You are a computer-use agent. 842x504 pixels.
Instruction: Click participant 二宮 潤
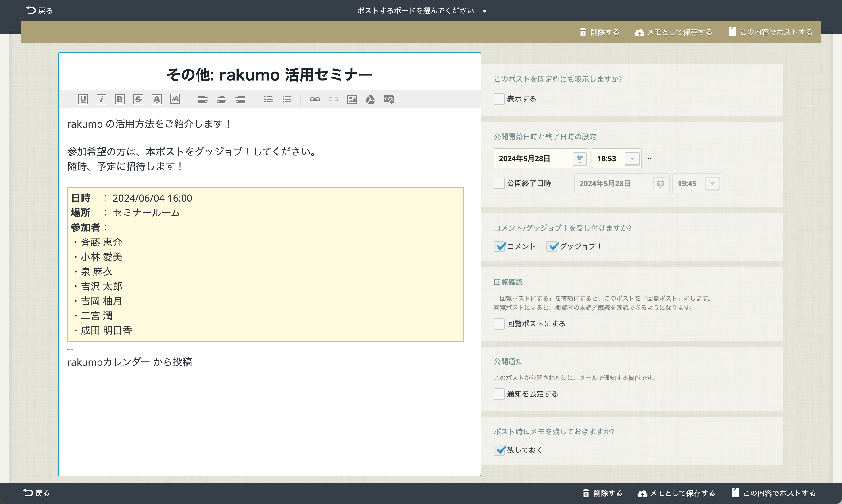[x=97, y=316]
